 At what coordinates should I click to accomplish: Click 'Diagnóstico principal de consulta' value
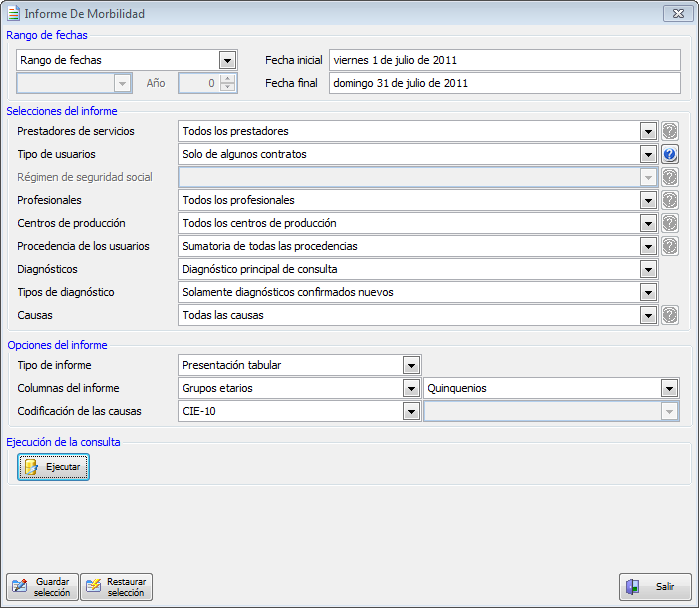point(260,269)
